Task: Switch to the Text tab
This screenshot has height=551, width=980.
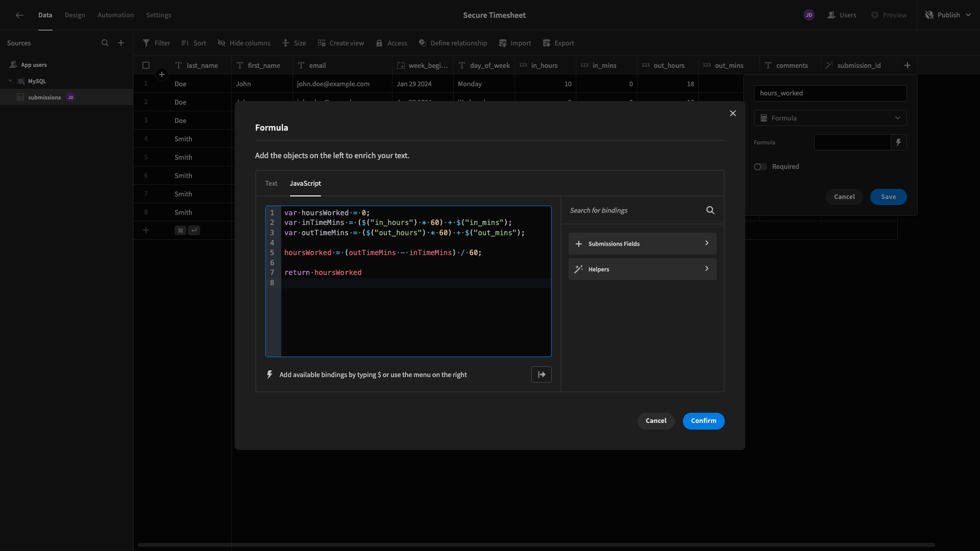Action: (271, 184)
